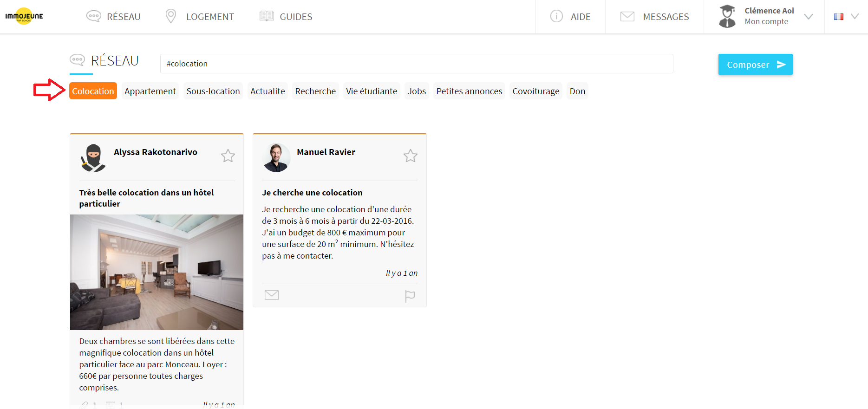Screen dimensions: 868x409
Task: Select the Petites annonces tag filter
Action: tap(469, 91)
